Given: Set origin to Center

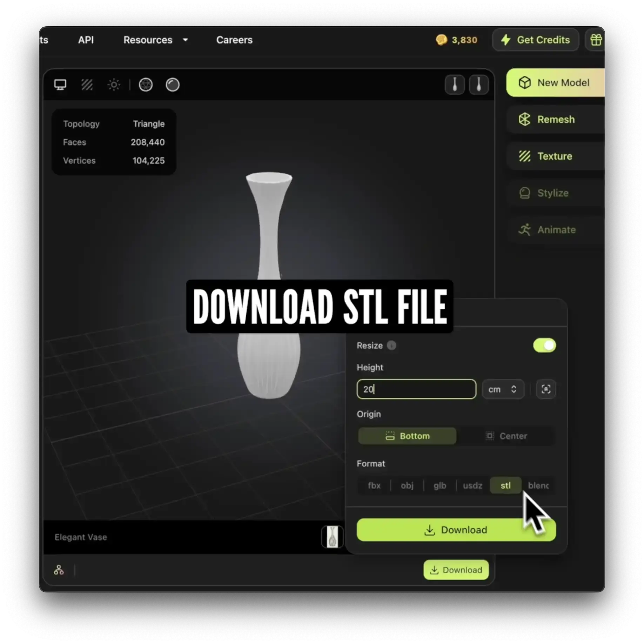Looking at the screenshot, I should pos(506,436).
